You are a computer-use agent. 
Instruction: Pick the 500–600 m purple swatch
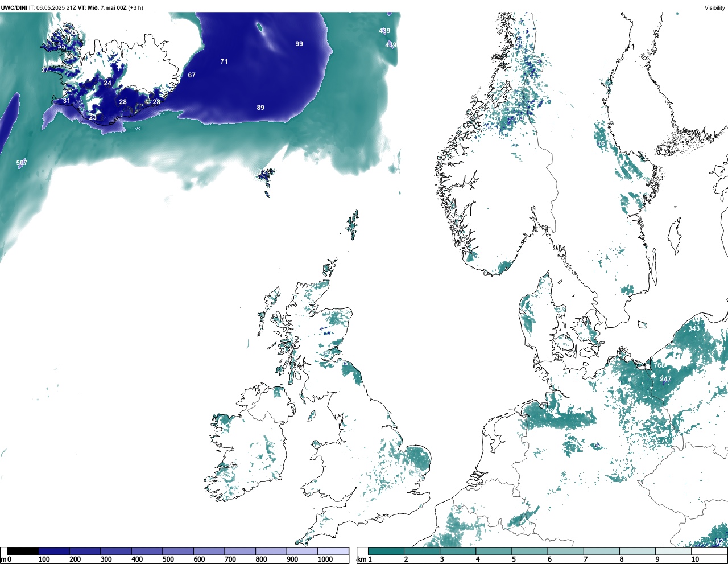178,551
